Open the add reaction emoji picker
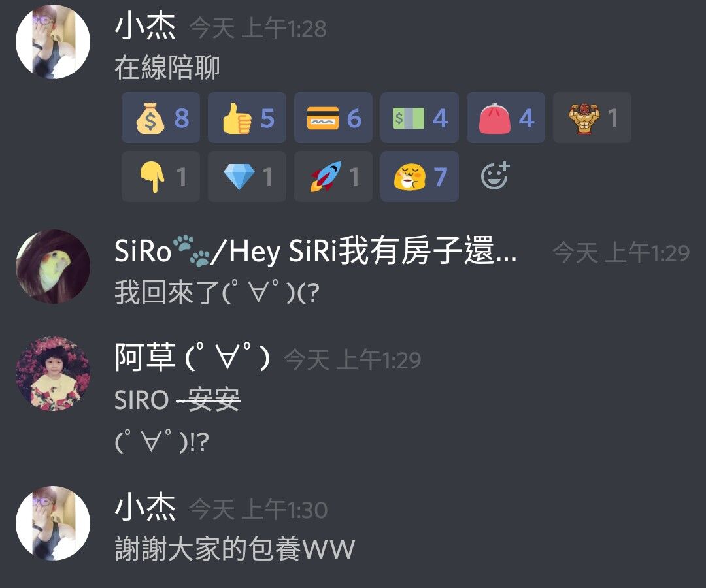This screenshot has width=706, height=588. pos(496,176)
